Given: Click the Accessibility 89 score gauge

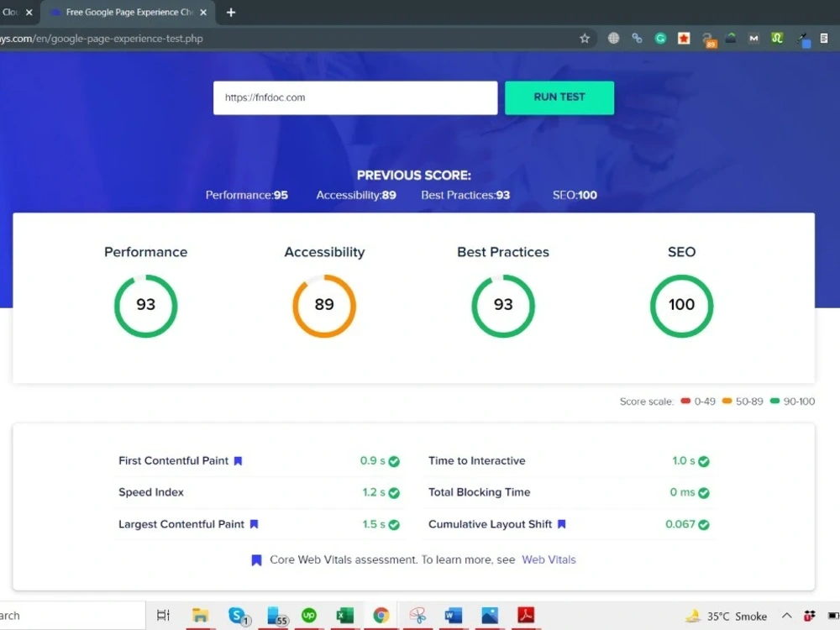Looking at the screenshot, I should [x=324, y=306].
